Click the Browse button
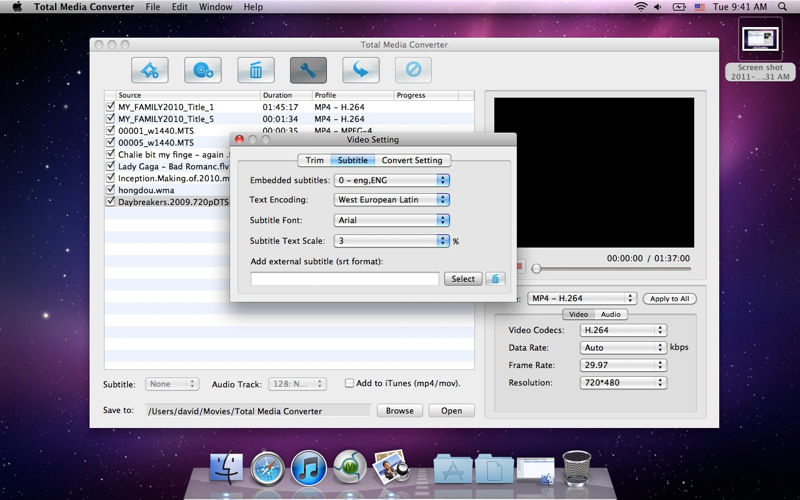 click(399, 410)
